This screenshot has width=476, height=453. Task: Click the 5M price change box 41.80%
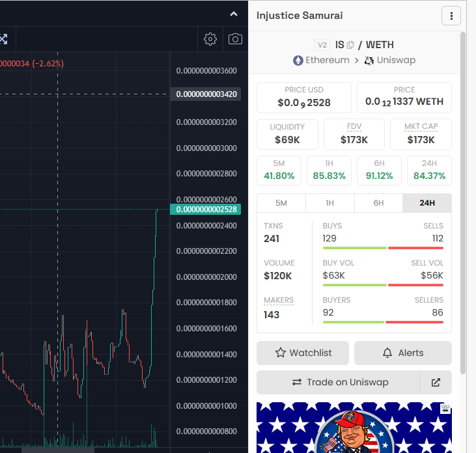click(x=279, y=171)
